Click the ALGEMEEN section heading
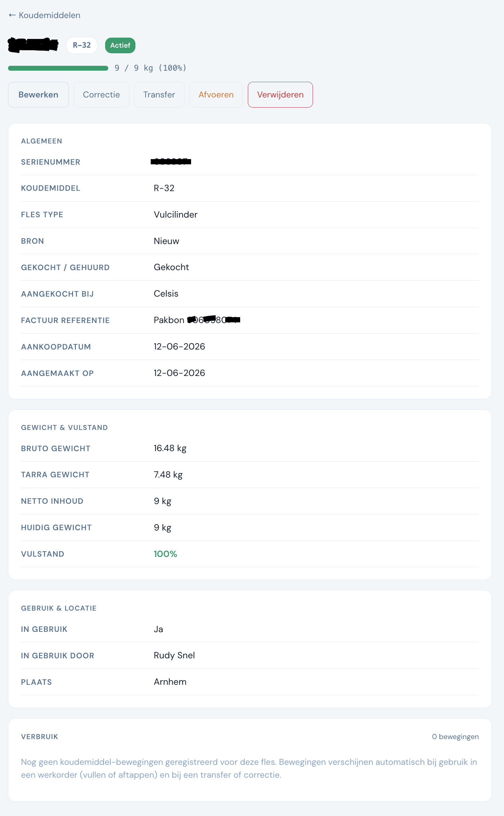504x816 pixels. 41,141
